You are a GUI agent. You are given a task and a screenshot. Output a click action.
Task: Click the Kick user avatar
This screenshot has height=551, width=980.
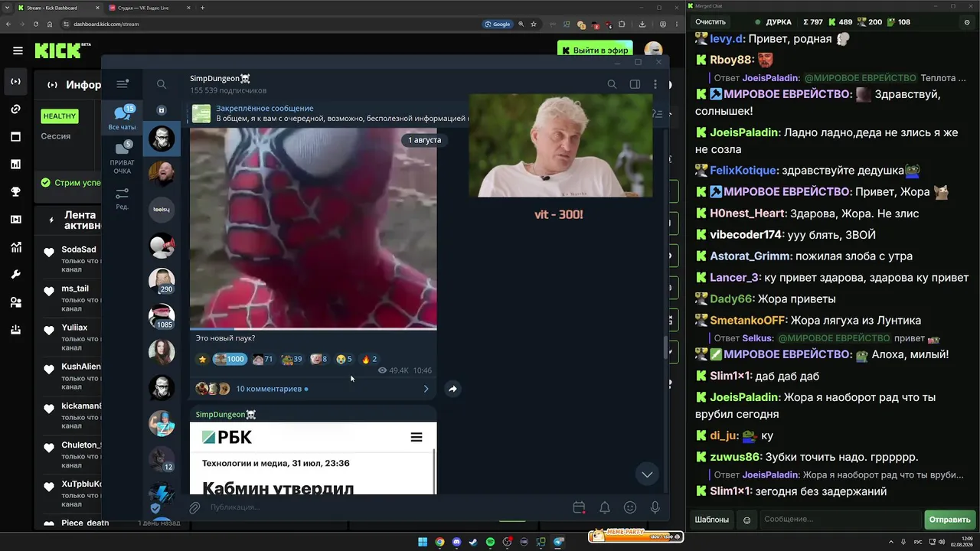653,50
